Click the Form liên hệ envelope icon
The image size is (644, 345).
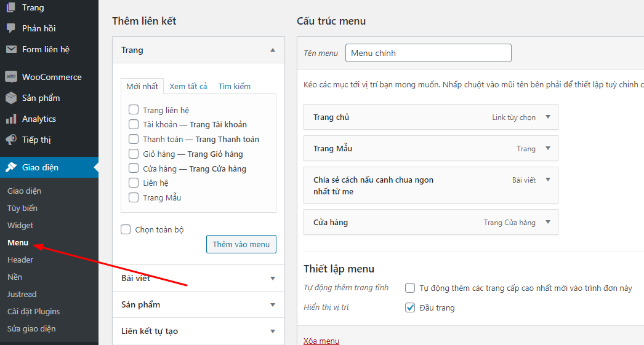click(x=11, y=49)
